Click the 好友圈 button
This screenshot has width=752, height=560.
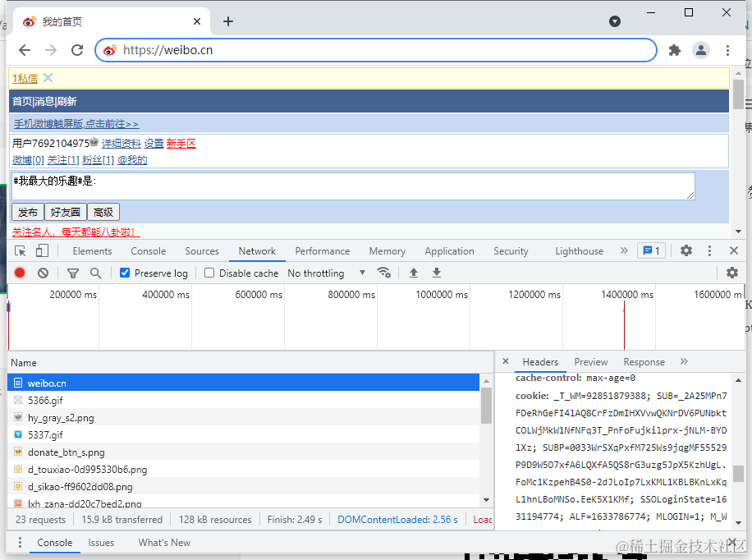click(66, 212)
